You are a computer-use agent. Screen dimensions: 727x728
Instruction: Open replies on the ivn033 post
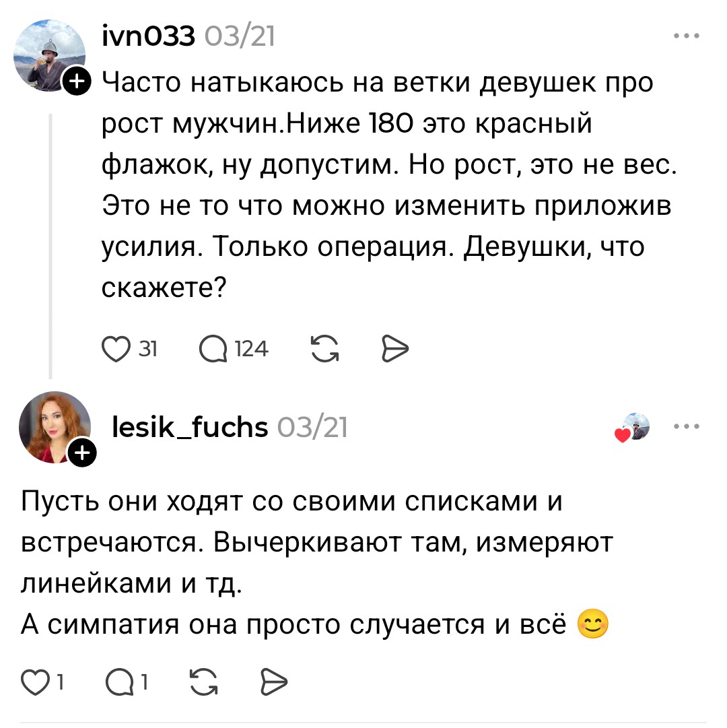(213, 348)
